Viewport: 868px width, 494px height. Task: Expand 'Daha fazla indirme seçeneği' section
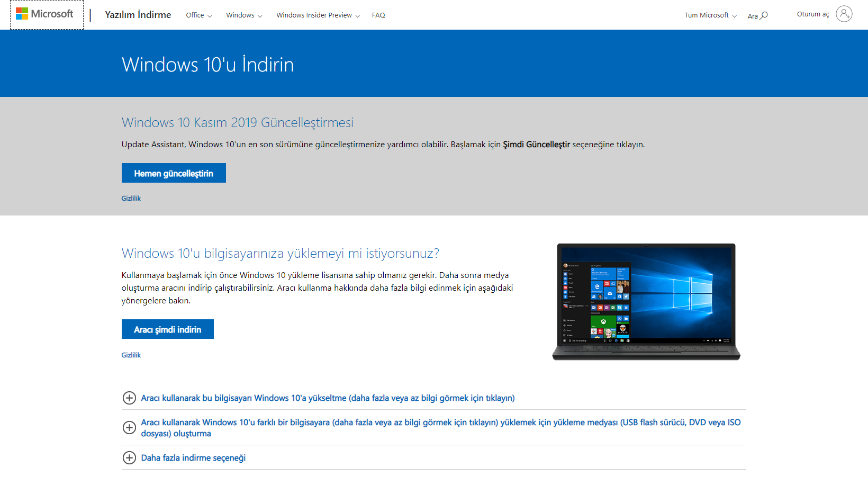(193, 458)
